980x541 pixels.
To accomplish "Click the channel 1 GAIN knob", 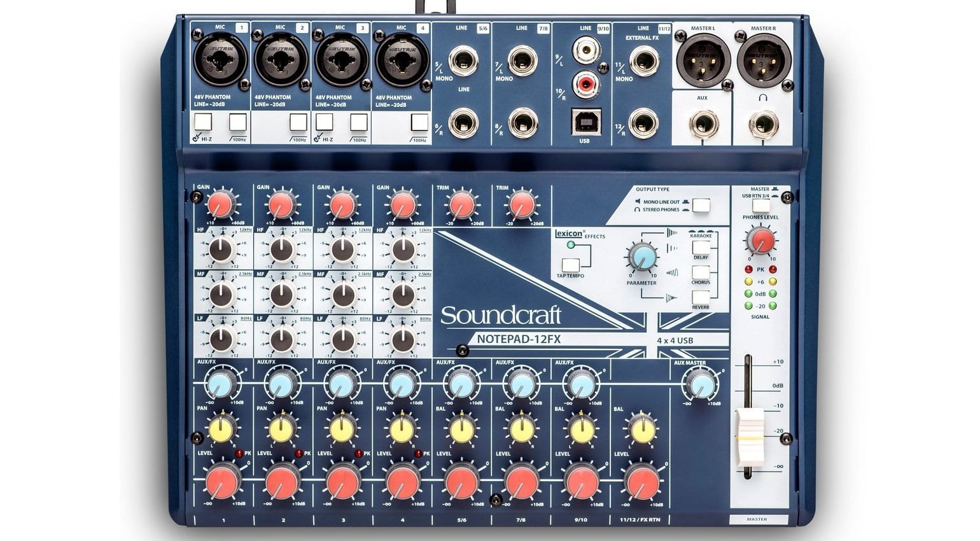I will click(221, 206).
